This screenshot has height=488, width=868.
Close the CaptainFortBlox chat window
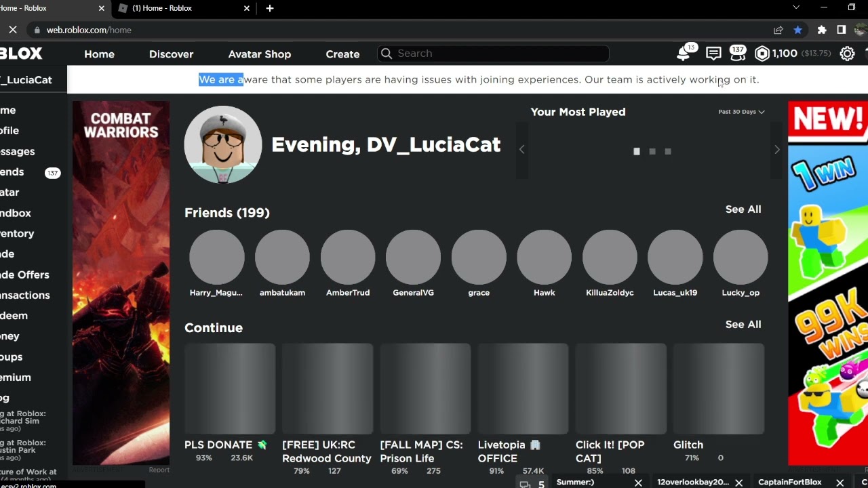coord(840,483)
